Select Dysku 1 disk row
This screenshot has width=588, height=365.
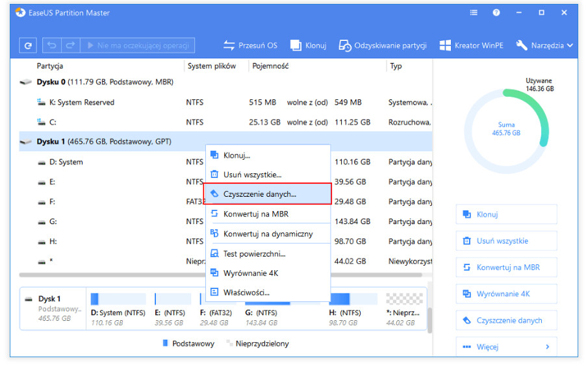(225, 142)
